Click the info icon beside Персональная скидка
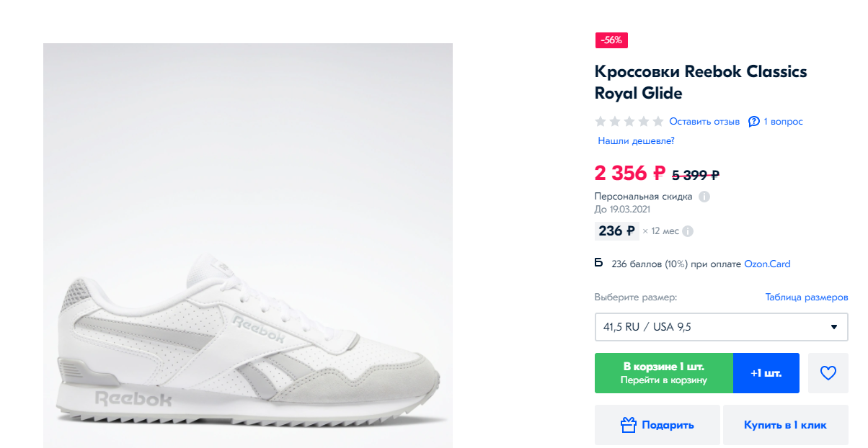 click(704, 197)
